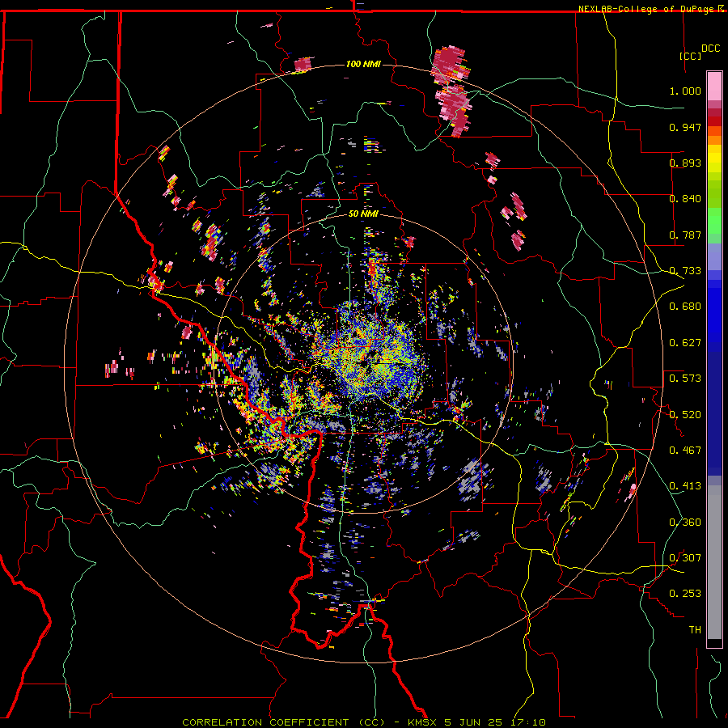The width and height of the screenshot is (728, 728).
Task: Click the 100 NMI range ring label
Action: 363,64
